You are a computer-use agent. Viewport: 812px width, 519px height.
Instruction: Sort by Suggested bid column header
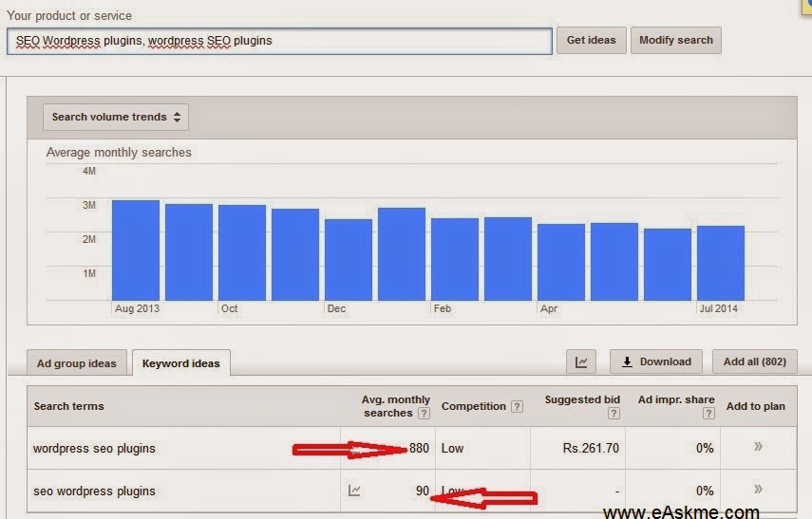coord(582,400)
